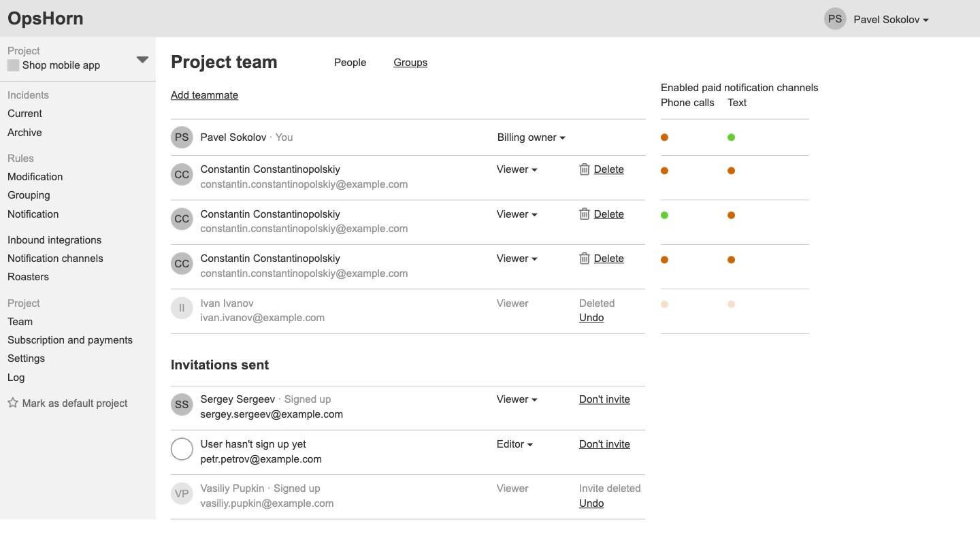Screen dimensions: 980x549
Task: Switch to the Groups tab
Action: (x=410, y=63)
